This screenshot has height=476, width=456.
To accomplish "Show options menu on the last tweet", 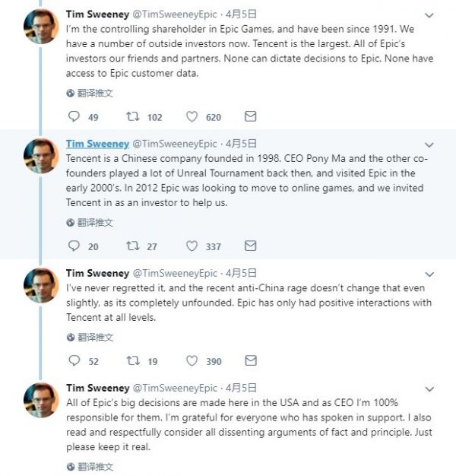I will (x=430, y=388).
